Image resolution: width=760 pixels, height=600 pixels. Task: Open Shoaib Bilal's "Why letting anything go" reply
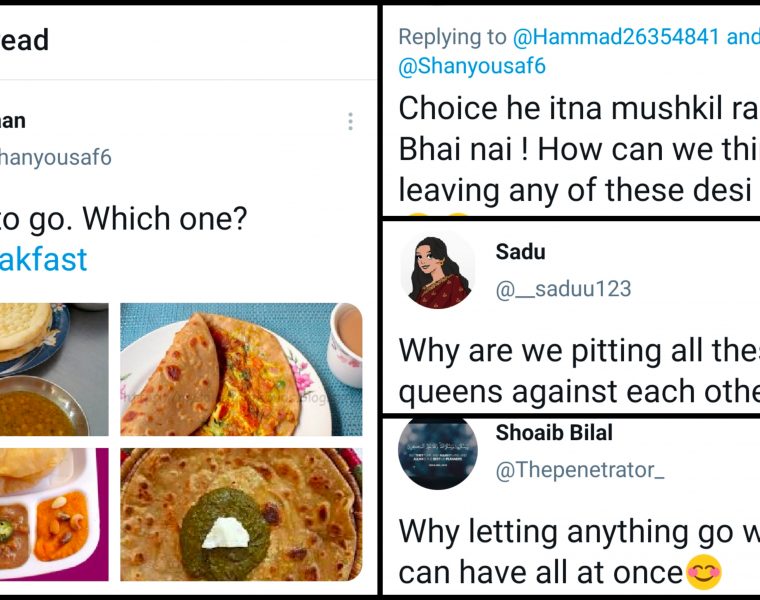pyautogui.click(x=578, y=551)
